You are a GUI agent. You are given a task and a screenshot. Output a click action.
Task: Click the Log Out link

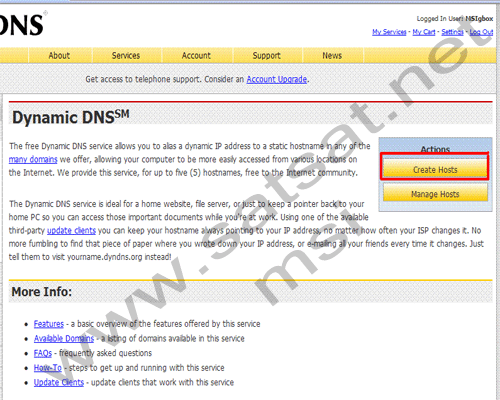point(481,32)
